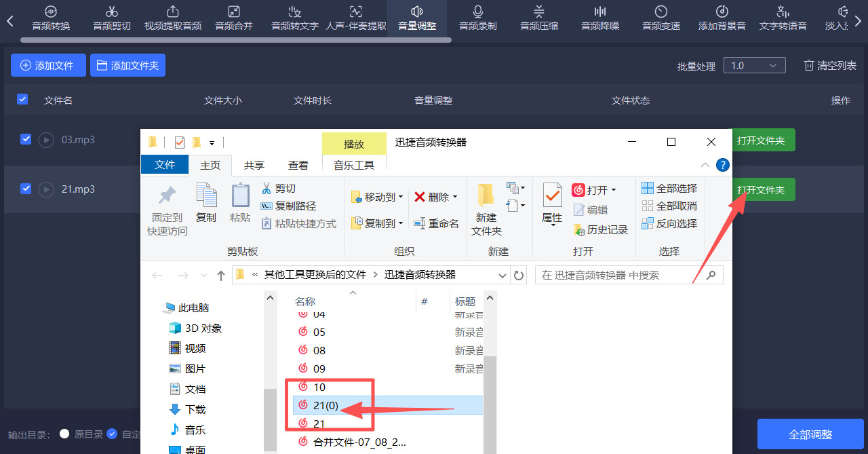Open the 音频转换 audio conversion tool
Image resolution: width=868 pixels, height=454 pixels.
point(51,18)
